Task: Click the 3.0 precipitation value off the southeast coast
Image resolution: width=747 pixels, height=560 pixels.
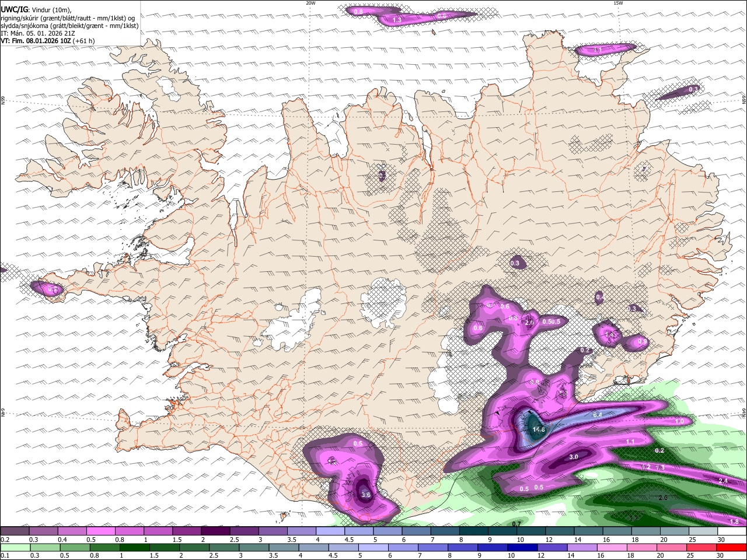Action: [x=574, y=457]
